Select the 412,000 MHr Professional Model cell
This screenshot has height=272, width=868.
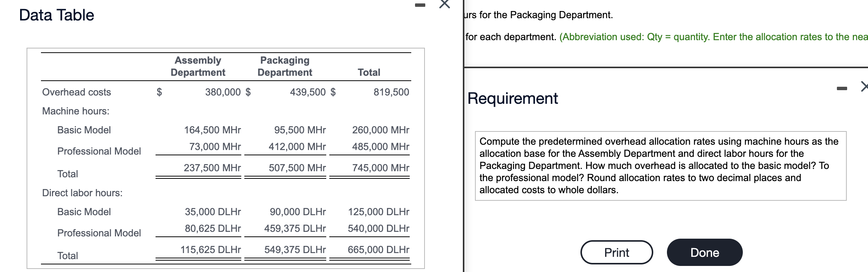click(297, 147)
